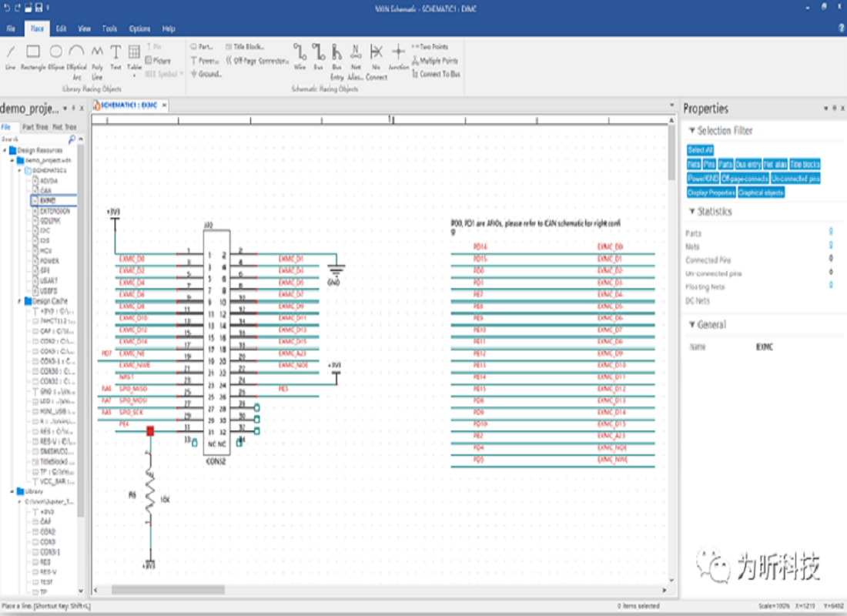Collapse the Statistics section

691,212
